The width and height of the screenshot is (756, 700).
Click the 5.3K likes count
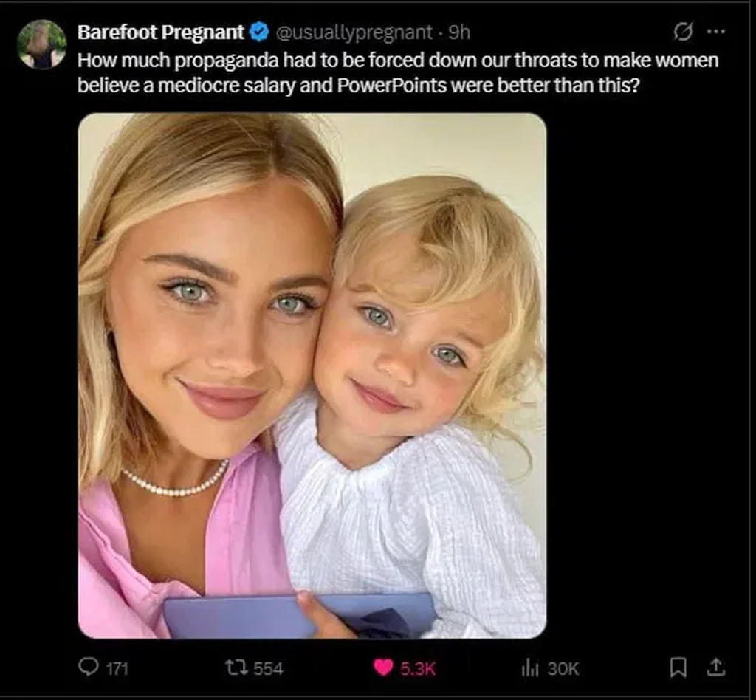pos(418,668)
